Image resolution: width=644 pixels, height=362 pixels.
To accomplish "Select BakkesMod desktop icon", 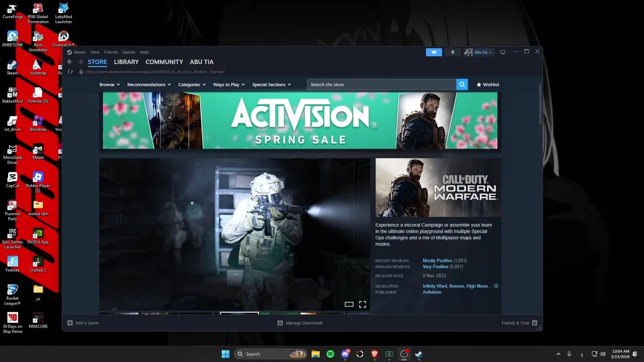I will (13, 96).
